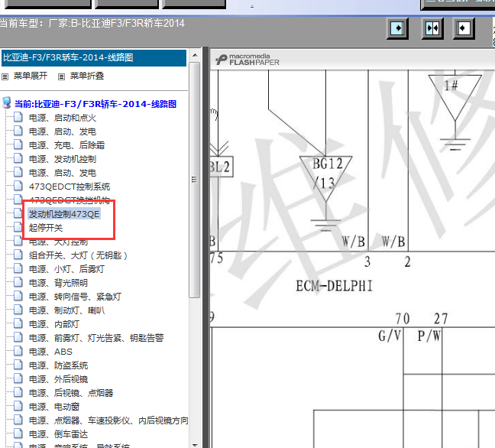
Task: Open 473QEDCT控制系统 diagram
Action: coord(70,187)
